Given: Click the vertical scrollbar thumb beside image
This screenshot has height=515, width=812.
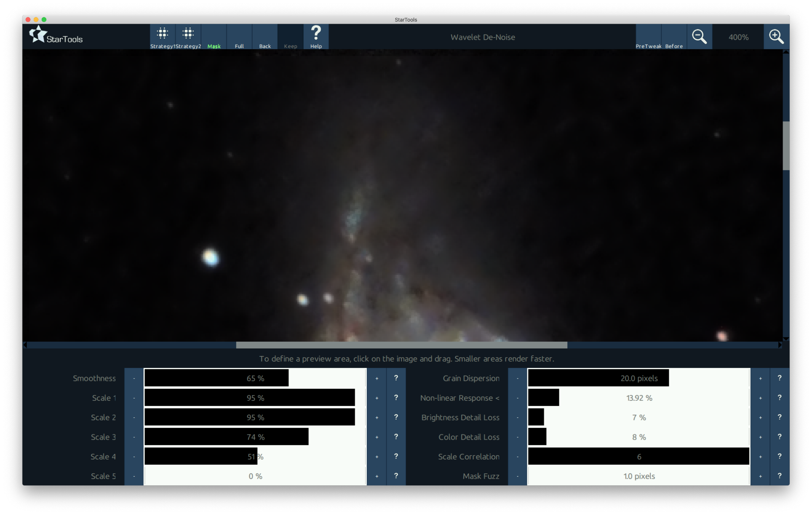Looking at the screenshot, I should (786, 146).
